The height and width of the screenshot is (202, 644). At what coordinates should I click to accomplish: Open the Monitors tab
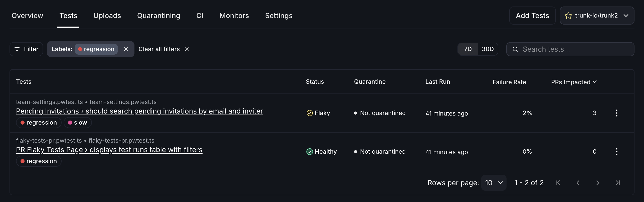point(234,16)
